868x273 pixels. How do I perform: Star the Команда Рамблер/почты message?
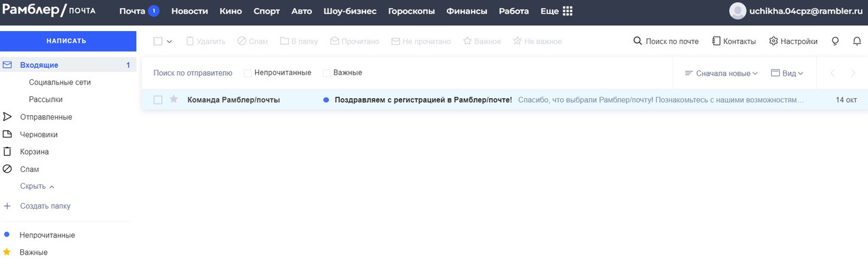pyautogui.click(x=174, y=100)
